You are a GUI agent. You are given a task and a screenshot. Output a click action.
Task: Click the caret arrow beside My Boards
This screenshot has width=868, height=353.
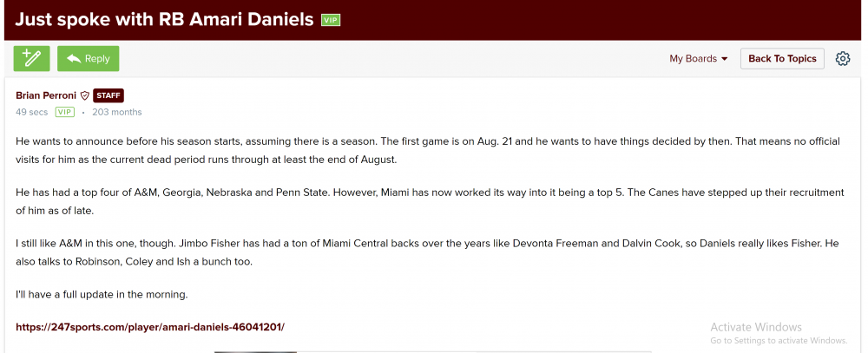(x=725, y=59)
